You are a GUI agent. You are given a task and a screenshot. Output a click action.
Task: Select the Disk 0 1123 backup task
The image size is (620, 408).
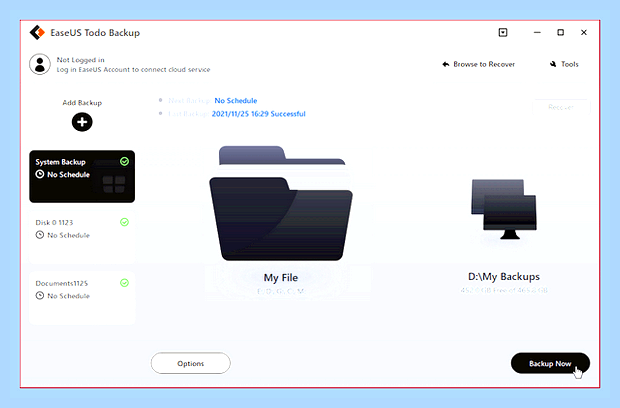coord(82,237)
